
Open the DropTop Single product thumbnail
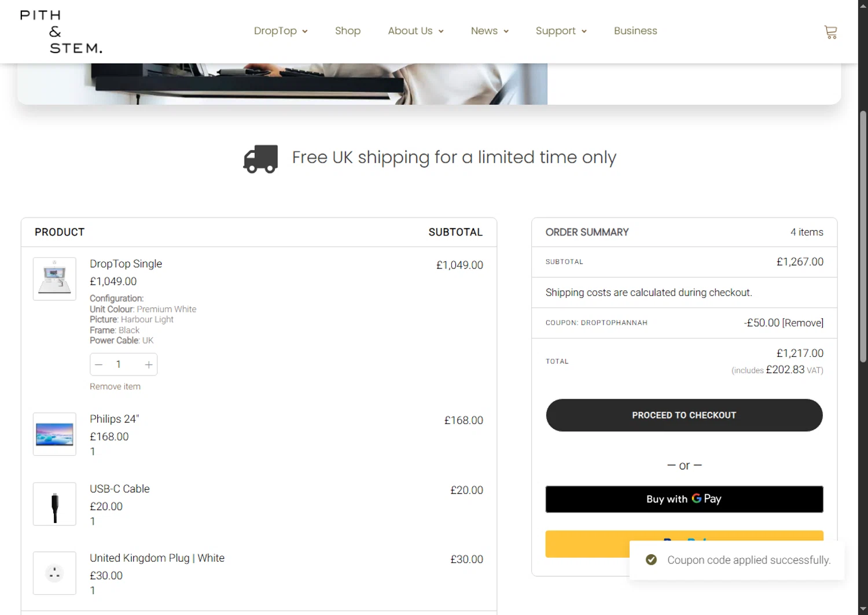(x=54, y=279)
